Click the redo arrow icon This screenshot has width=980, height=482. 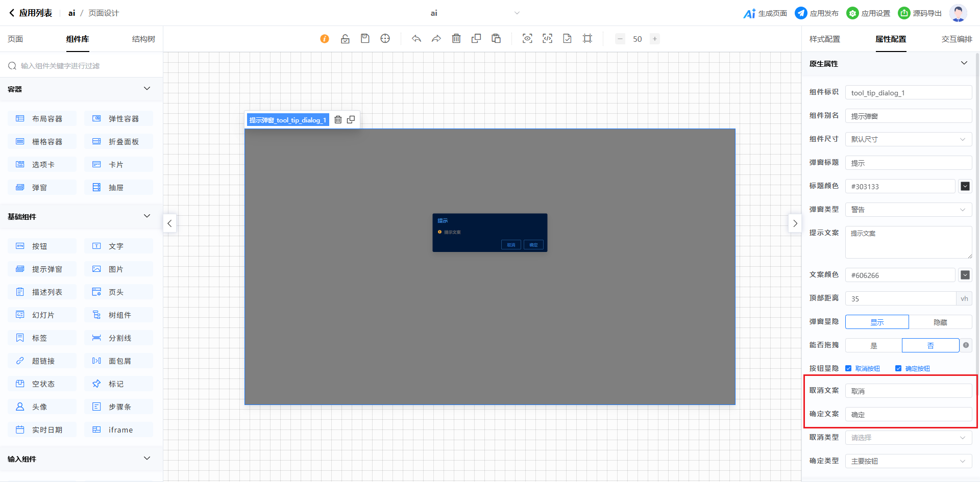(436, 39)
